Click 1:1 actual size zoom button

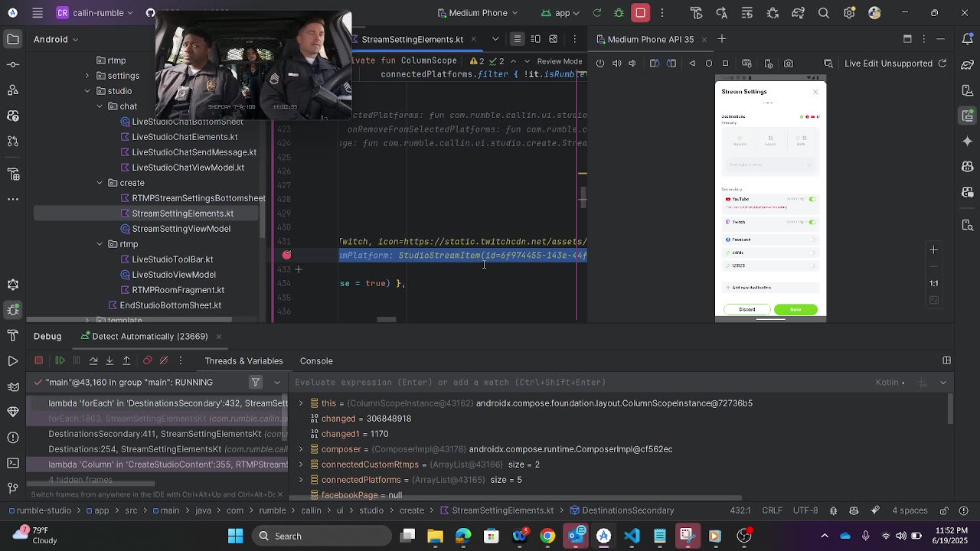tap(934, 283)
